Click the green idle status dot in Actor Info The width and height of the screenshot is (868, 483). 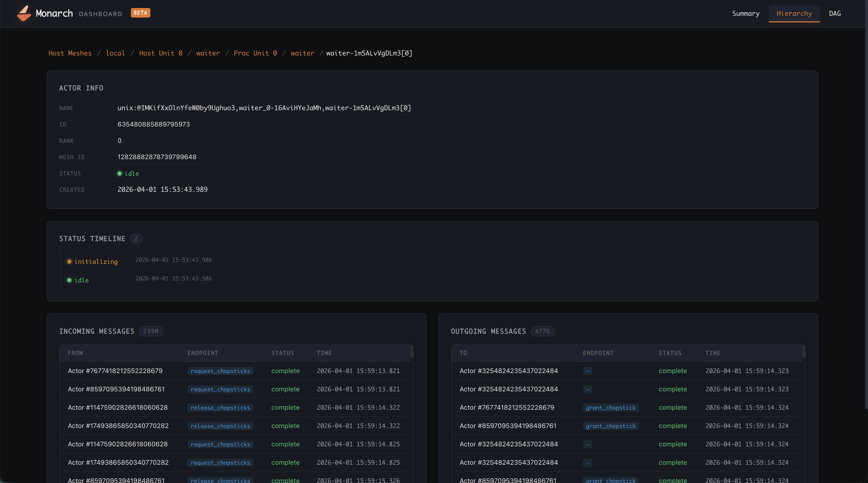click(x=119, y=173)
